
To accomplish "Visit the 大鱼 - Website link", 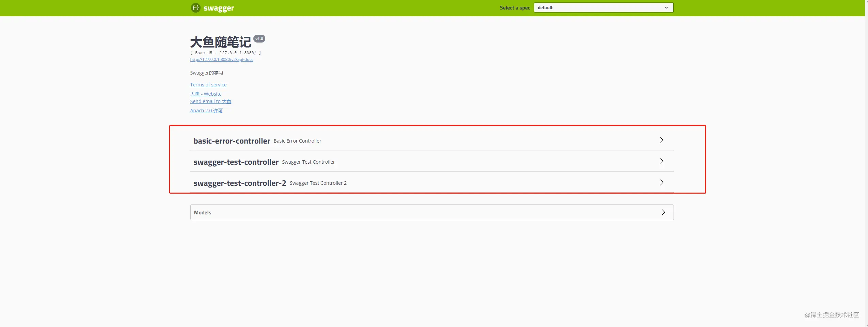I will coord(206,94).
